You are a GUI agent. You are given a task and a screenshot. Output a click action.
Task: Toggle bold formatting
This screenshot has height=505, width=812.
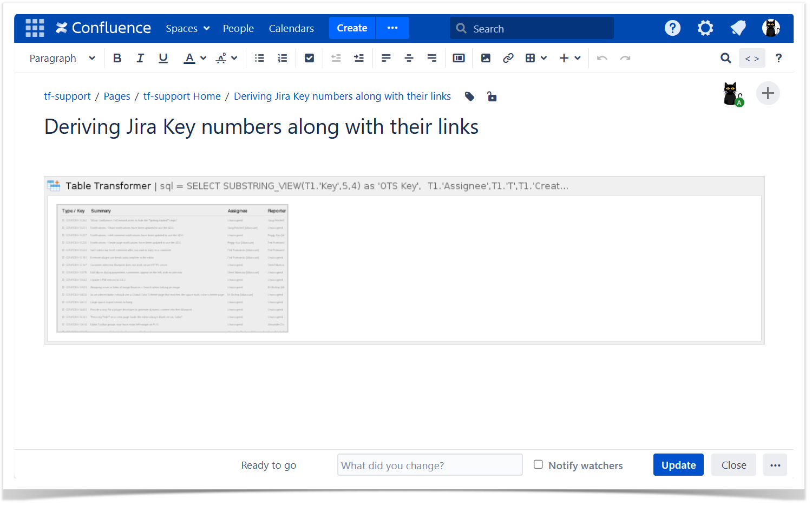(x=117, y=58)
